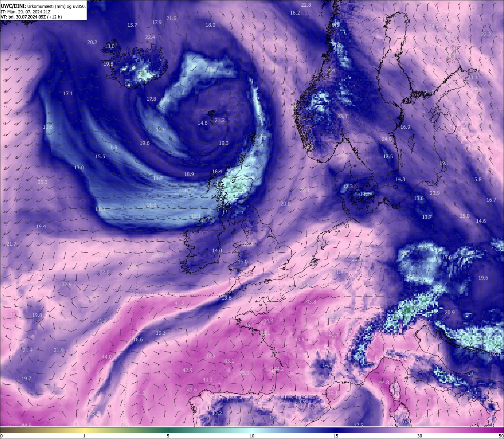Click the green colorbar segment at tick 5
Image resolution: width=504 pixels, height=439 pixels.
coord(168,430)
